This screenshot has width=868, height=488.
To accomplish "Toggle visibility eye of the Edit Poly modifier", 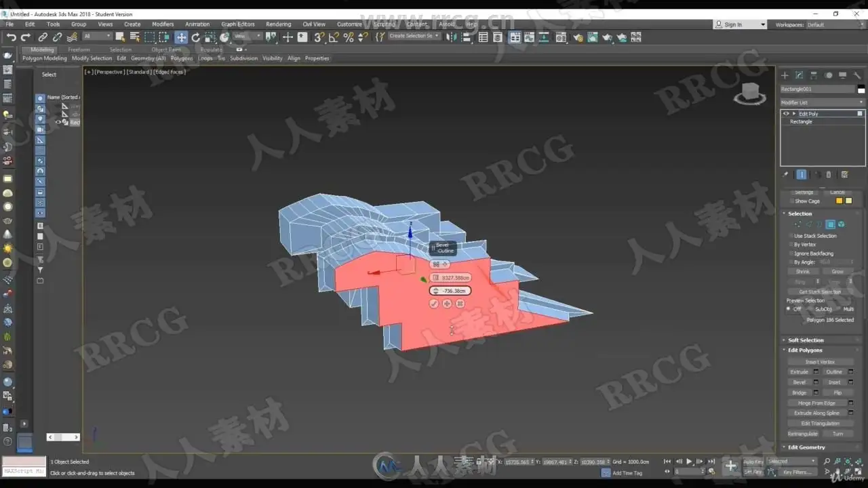I will coord(786,114).
